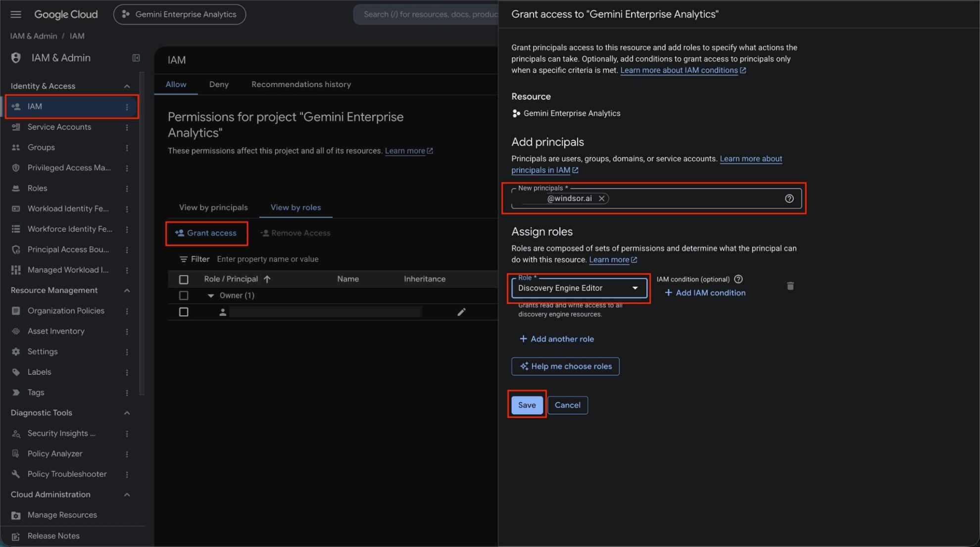Viewport: 980px width, 547px height.
Task: Open Asset Inventory in sidebar
Action: click(x=56, y=331)
